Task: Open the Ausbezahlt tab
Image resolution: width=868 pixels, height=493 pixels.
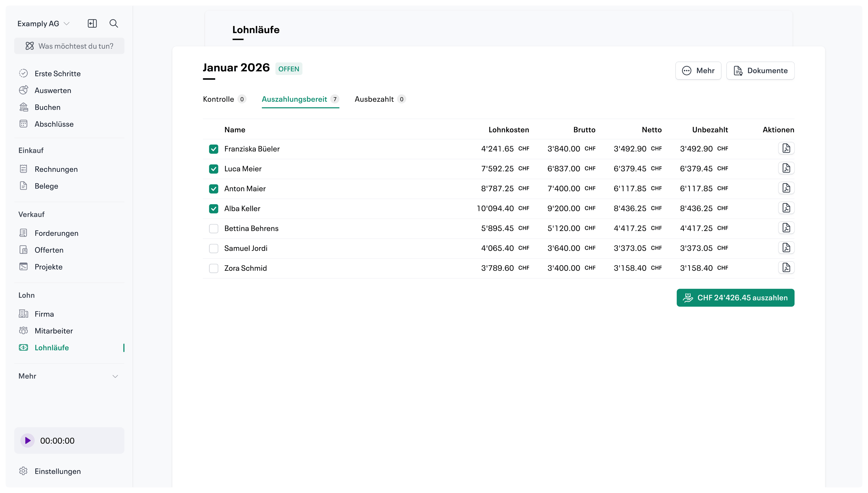Action: coord(374,99)
